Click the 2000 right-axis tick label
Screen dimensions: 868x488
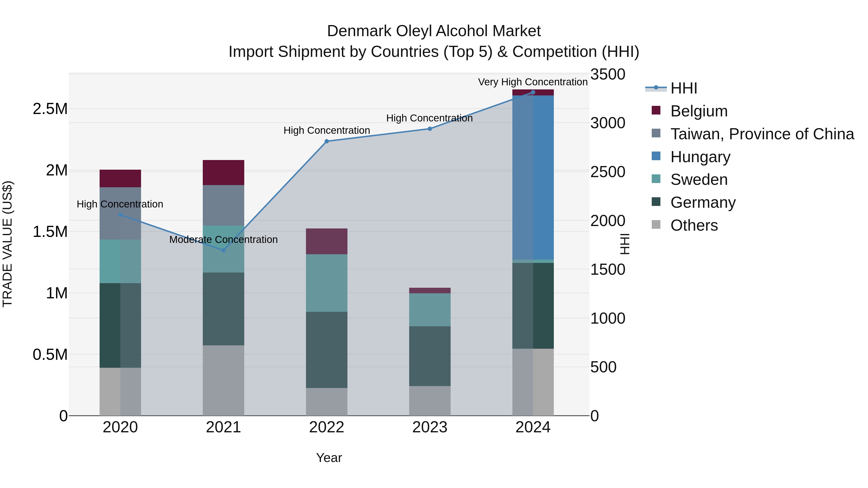[608, 221]
